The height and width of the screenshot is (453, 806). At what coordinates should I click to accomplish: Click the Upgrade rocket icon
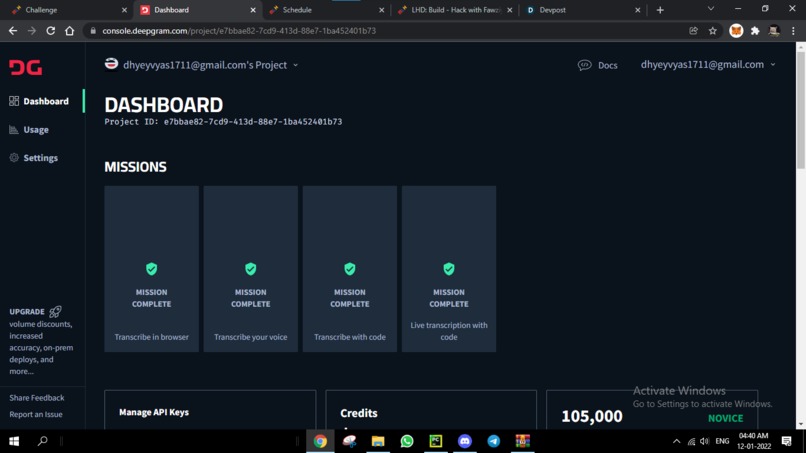pyautogui.click(x=56, y=311)
